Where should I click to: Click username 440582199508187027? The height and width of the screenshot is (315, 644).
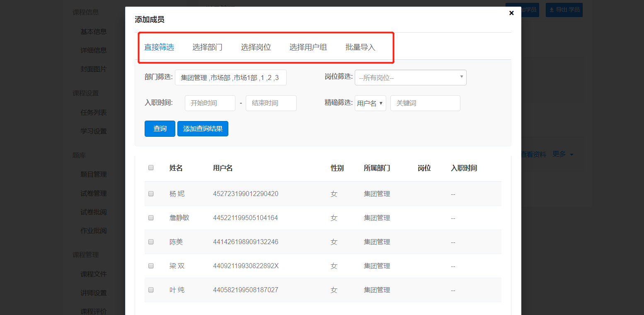pos(246,290)
